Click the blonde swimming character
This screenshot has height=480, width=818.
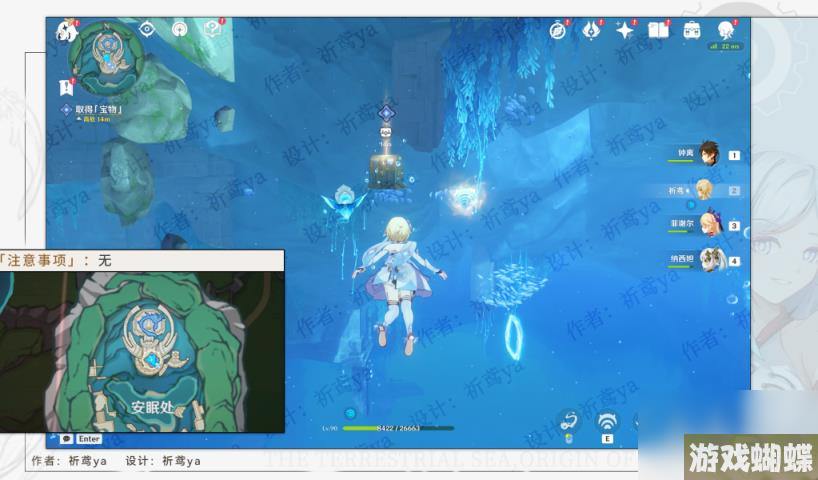399,284
